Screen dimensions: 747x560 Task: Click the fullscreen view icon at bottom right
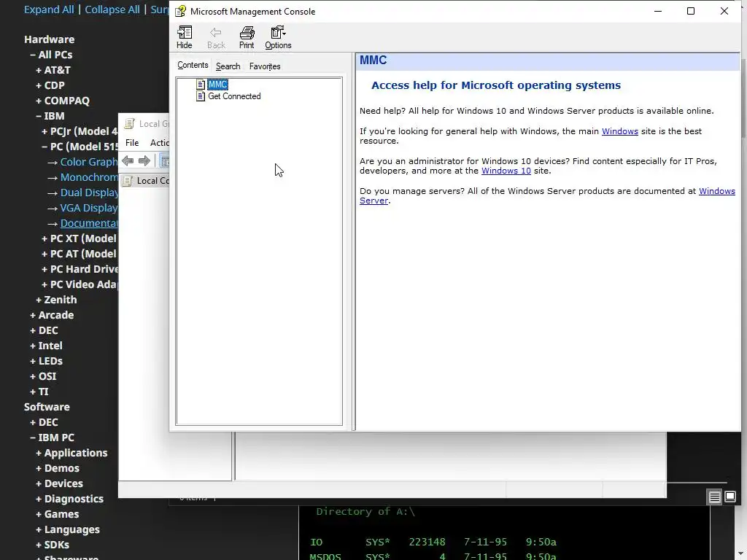(x=729, y=497)
